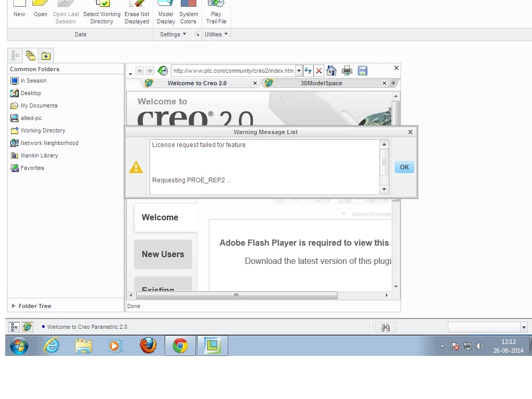The height and width of the screenshot is (399, 532).
Task: Toggle the navigator panel status icon
Action: click(x=14, y=327)
